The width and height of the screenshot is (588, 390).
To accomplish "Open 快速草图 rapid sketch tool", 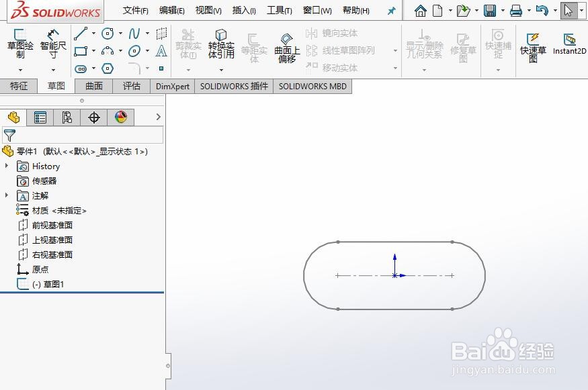I will click(533, 48).
